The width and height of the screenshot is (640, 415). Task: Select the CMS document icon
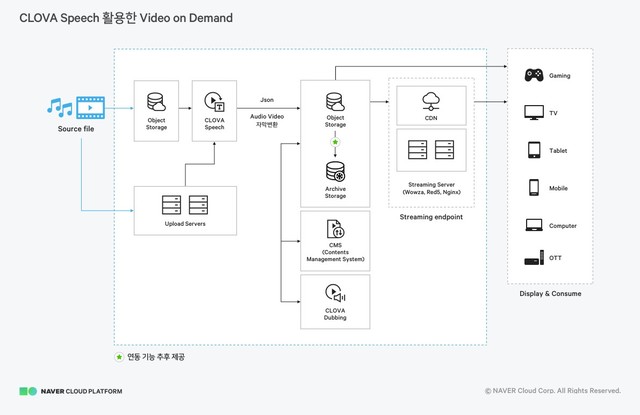pyautogui.click(x=336, y=229)
